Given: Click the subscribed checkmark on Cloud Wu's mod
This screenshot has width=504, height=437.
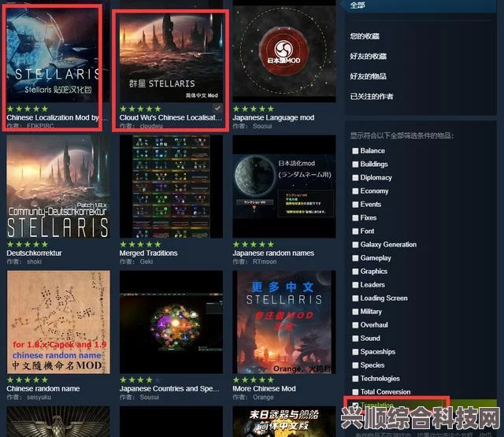Looking at the screenshot, I should (217, 109).
